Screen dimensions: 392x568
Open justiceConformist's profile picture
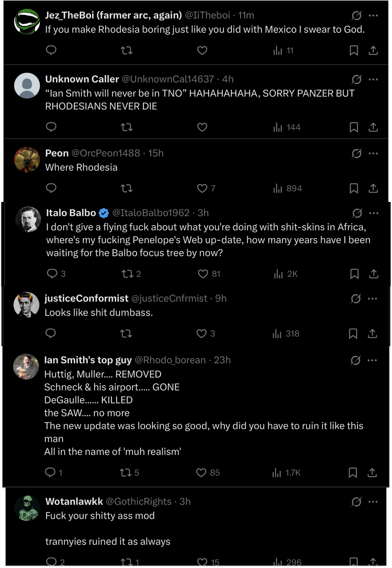[x=26, y=305]
